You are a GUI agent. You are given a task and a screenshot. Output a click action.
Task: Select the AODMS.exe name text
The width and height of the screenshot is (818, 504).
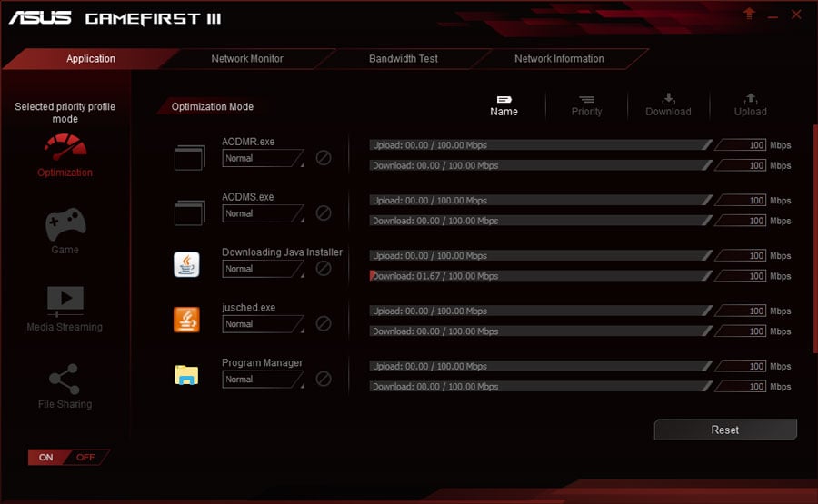[x=248, y=196]
